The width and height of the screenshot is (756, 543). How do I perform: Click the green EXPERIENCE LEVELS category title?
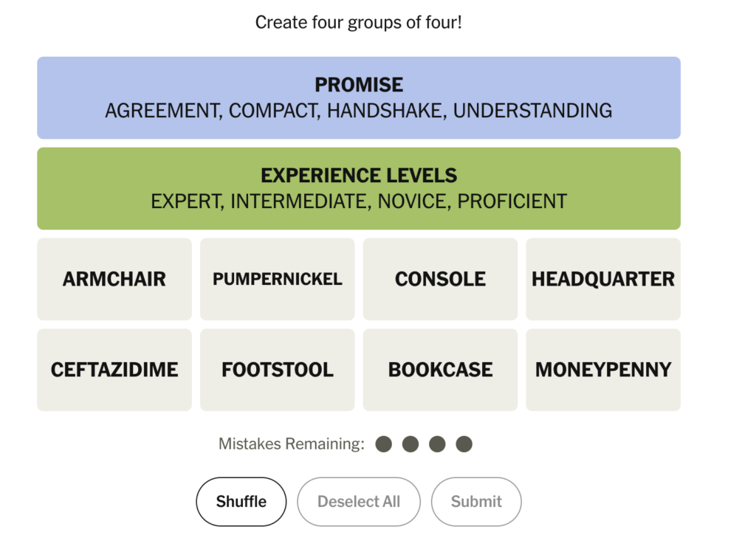(359, 176)
